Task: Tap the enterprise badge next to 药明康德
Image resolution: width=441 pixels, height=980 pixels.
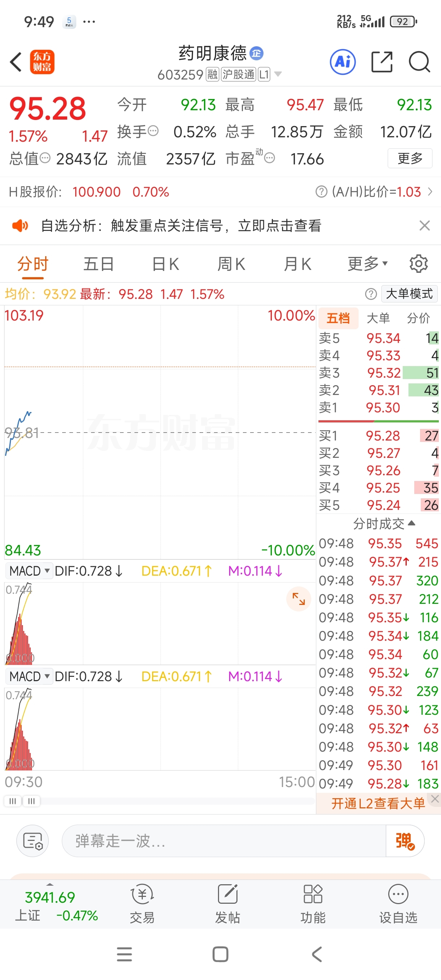Action: (256, 53)
